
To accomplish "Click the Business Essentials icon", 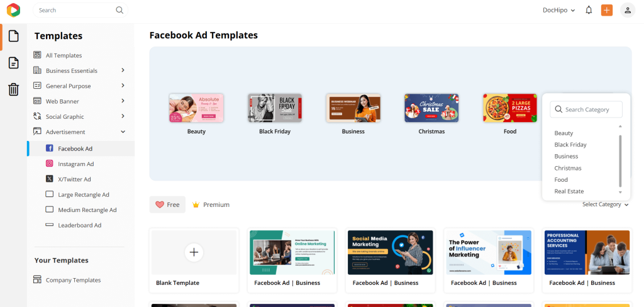I will [x=37, y=70].
